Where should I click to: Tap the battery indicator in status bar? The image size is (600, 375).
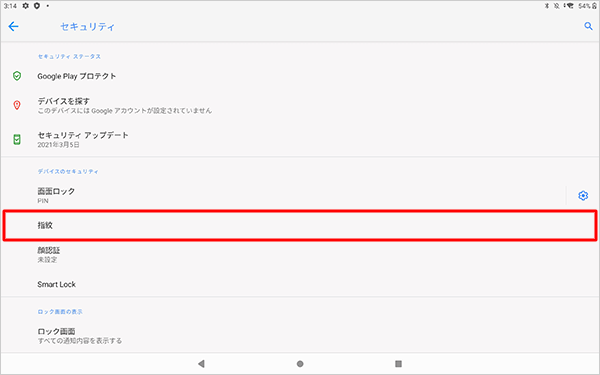(x=587, y=6)
